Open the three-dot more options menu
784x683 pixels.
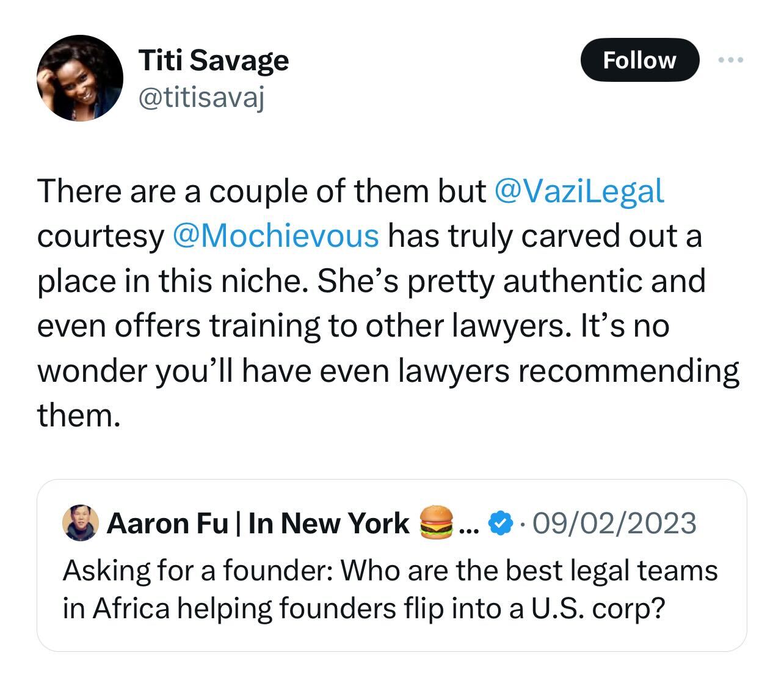[x=731, y=60]
